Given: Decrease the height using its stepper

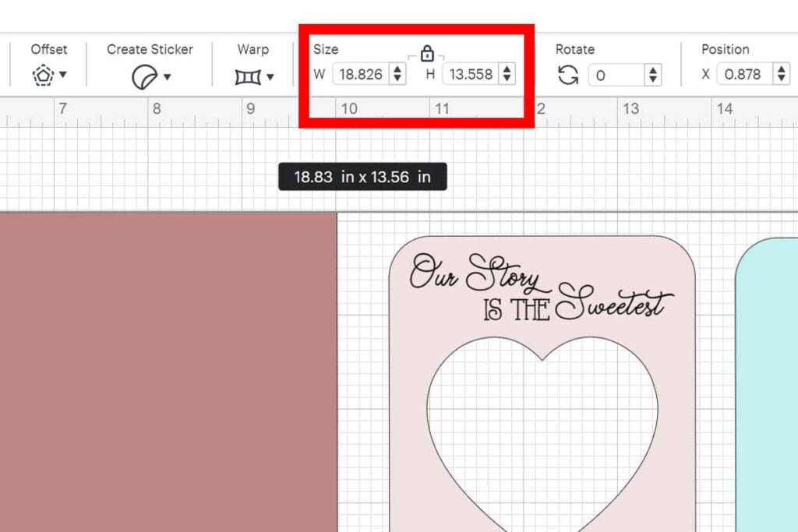Looking at the screenshot, I should tap(507, 79).
